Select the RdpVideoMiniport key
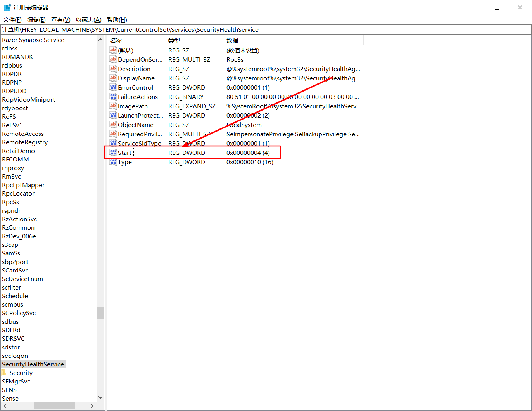532x411 pixels. 28,99
